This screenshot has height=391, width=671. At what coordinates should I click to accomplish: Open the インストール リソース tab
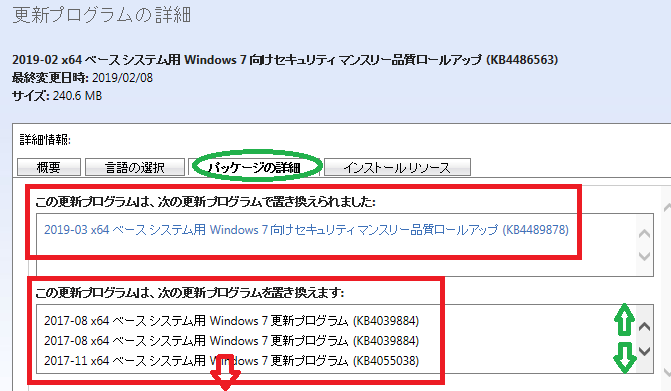pyautogui.click(x=397, y=167)
